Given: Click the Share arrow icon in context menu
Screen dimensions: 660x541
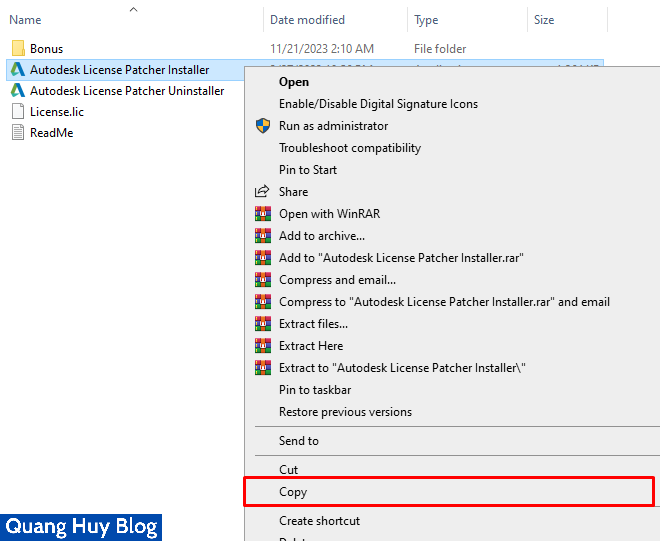Looking at the screenshot, I should click(262, 192).
